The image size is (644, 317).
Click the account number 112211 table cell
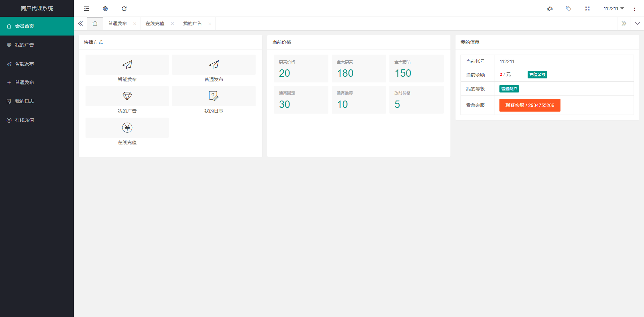coord(564,61)
